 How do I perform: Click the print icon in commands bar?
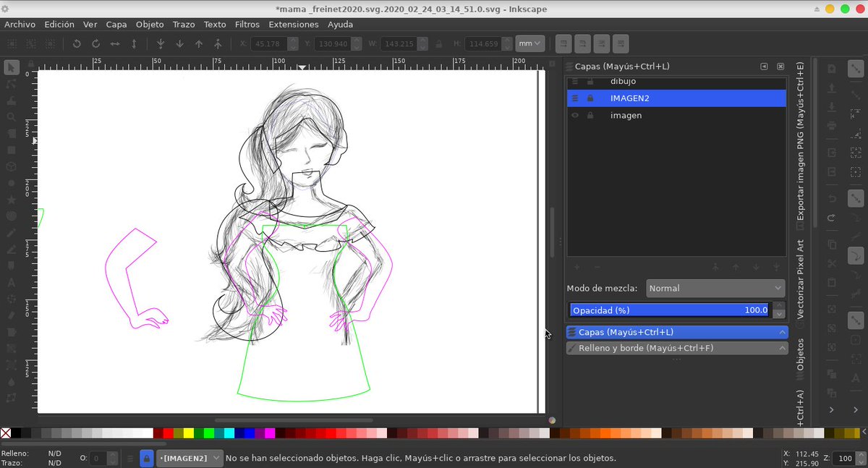[832, 125]
